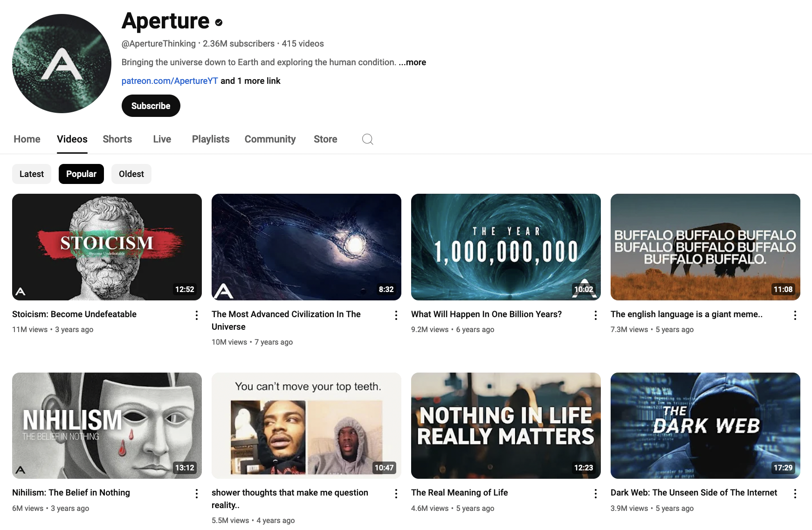This screenshot has width=812, height=530.
Task: Open options menu for Nihilism video
Action: point(197,494)
